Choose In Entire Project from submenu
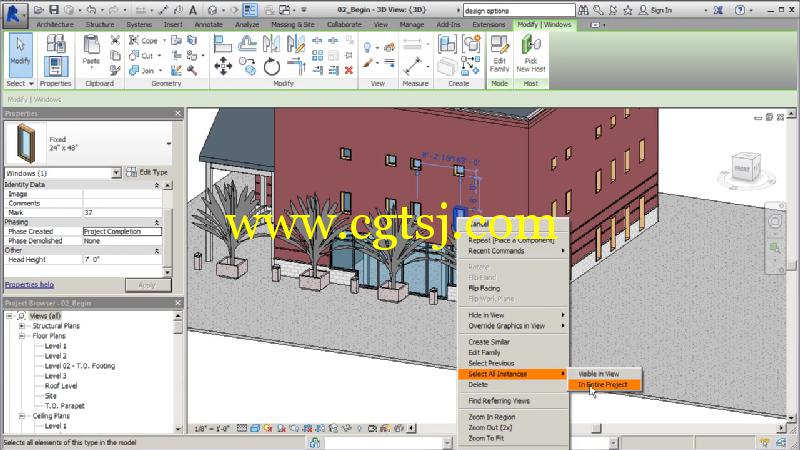 click(604, 385)
